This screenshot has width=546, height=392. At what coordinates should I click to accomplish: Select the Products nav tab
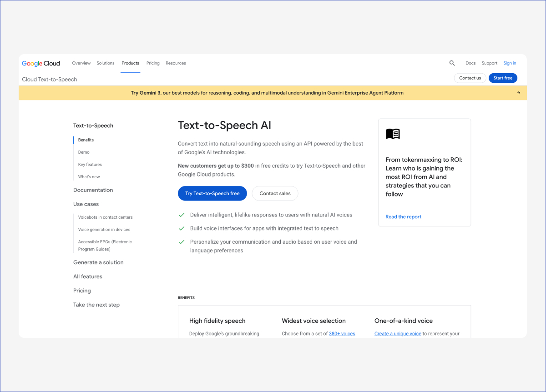[x=131, y=63]
